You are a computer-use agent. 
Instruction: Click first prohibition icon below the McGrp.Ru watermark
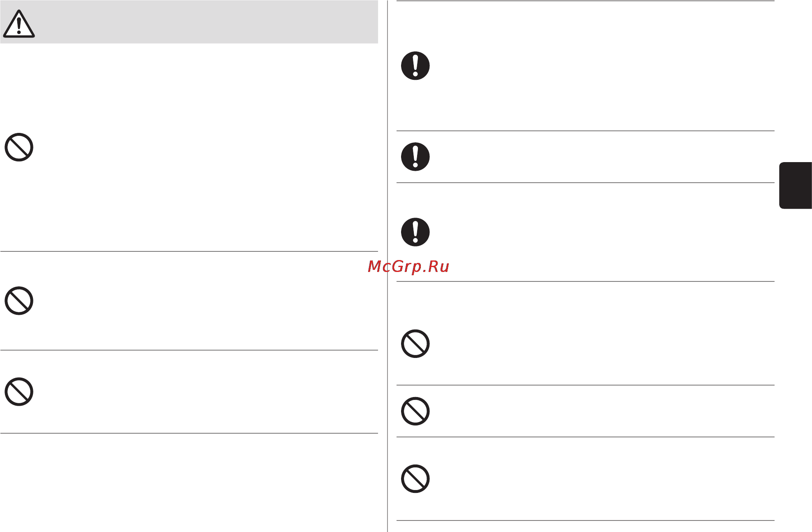[x=415, y=344]
